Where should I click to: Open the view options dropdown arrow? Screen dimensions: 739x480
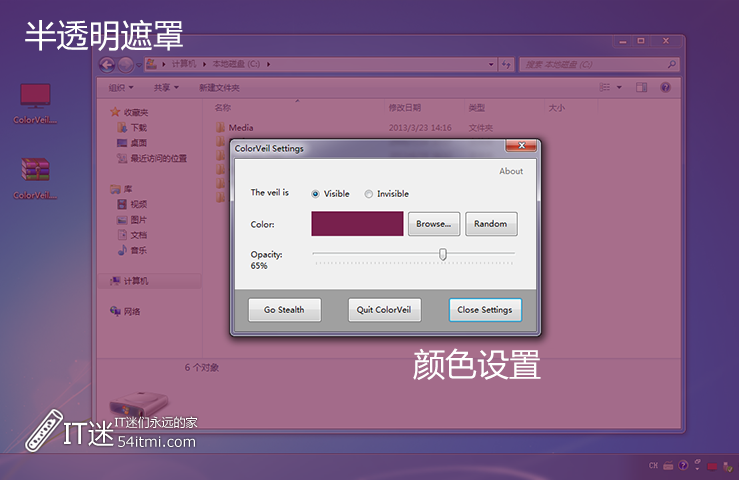tap(619, 88)
